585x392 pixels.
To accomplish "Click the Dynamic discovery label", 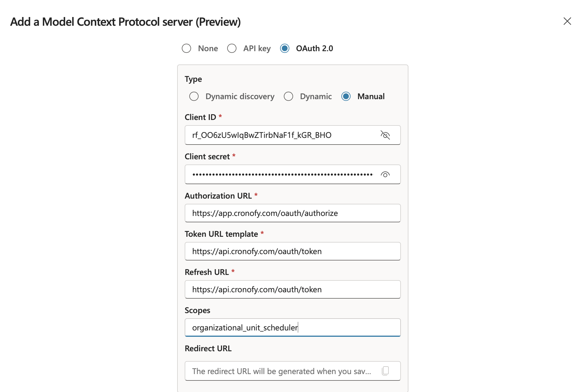I will click(240, 96).
